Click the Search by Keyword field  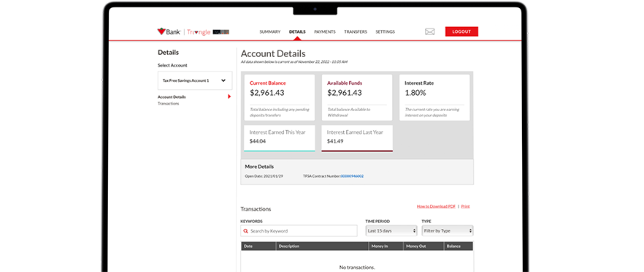(299, 231)
